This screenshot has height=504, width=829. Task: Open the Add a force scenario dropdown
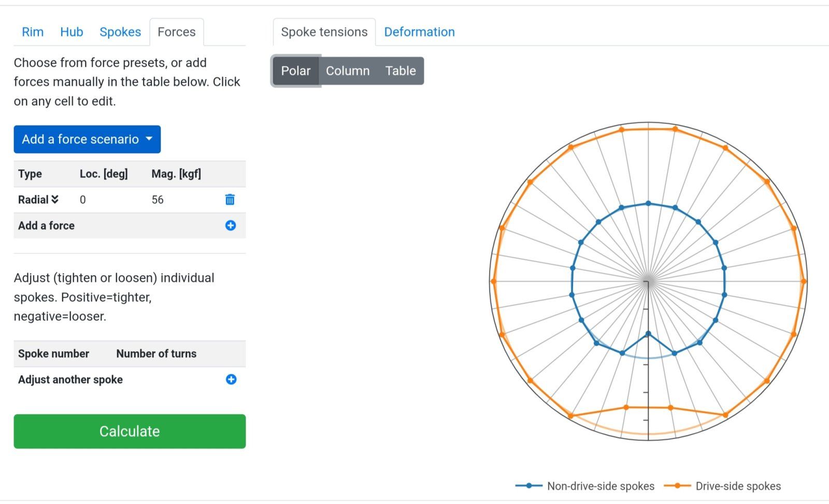pyautogui.click(x=87, y=139)
